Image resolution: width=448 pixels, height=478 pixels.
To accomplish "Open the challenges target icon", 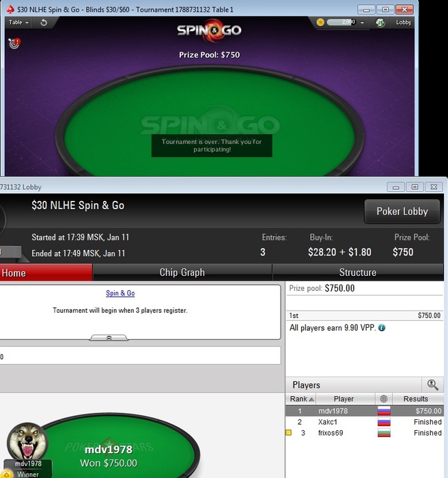I will coord(14,44).
